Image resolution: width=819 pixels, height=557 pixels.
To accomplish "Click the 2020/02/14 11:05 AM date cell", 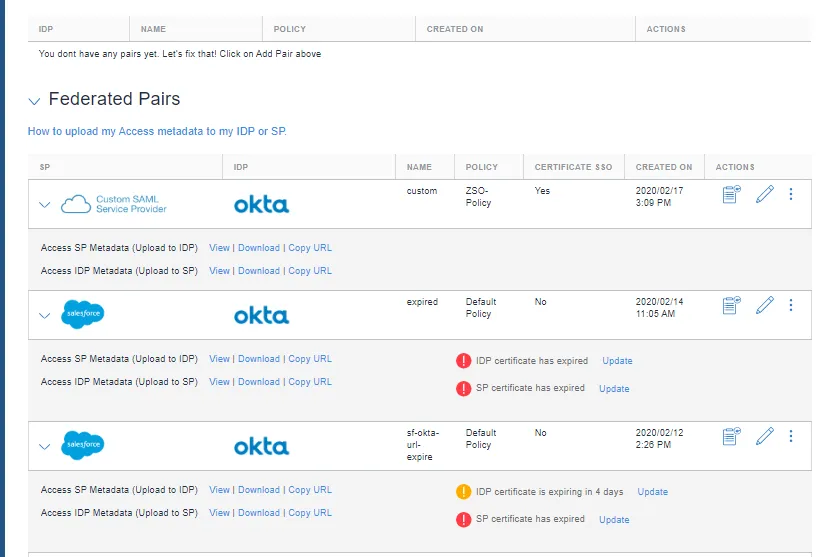I will point(659,308).
